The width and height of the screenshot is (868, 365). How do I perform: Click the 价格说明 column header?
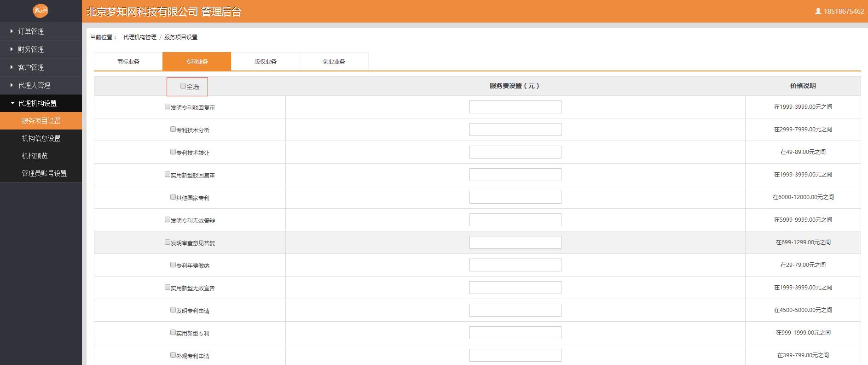tap(803, 86)
